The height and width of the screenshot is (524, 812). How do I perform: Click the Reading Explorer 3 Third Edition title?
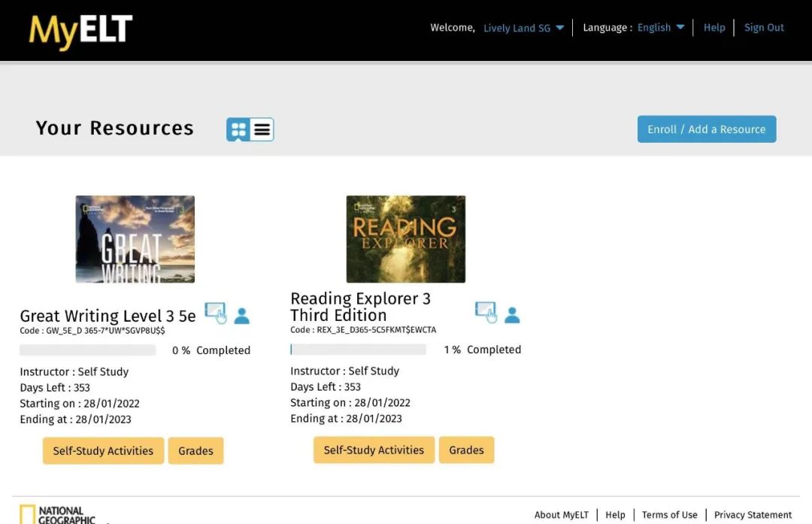click(x=360, y=307)
